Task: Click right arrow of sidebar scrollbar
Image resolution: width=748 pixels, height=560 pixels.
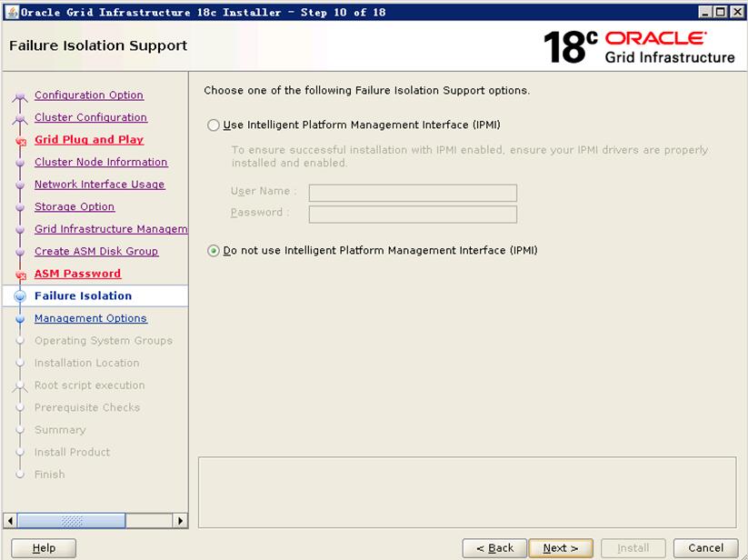Action: click(x=180, y=520)
